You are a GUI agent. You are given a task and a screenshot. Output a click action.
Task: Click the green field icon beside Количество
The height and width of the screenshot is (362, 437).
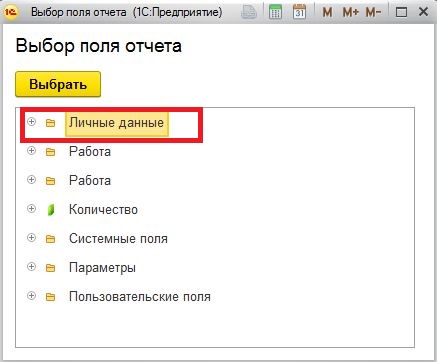[x=51, y=210]
